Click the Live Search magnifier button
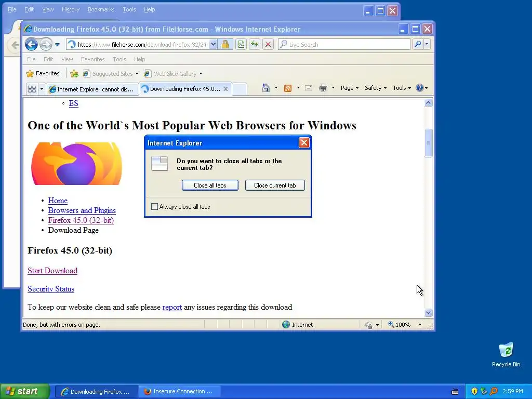 pos(418,44)
